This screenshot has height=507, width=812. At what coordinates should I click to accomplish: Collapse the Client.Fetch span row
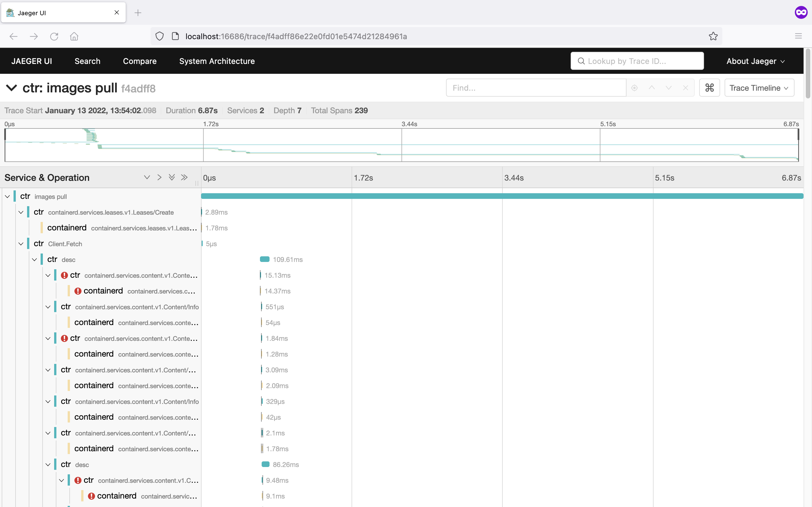tap(21, 244)
